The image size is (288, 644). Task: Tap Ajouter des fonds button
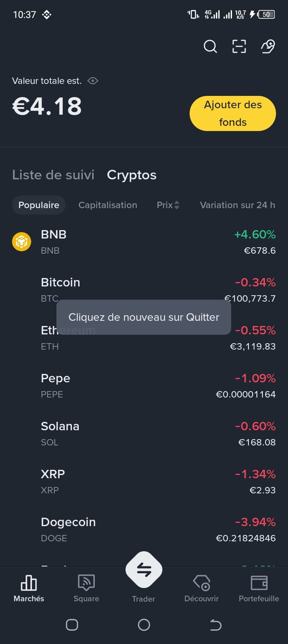[233, 113]
